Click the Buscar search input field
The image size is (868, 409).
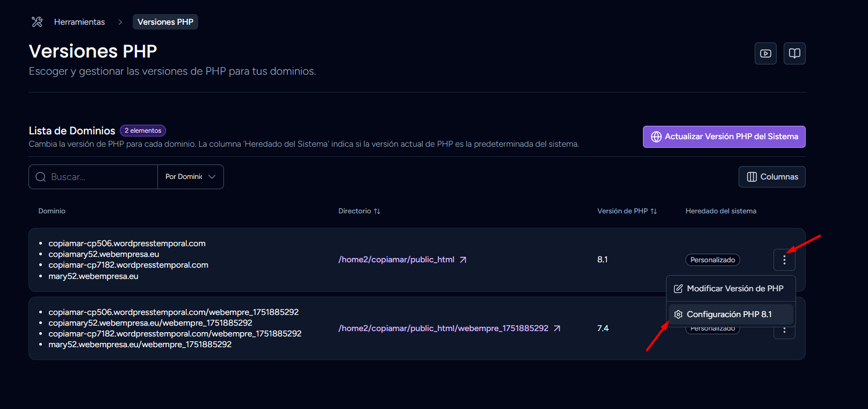point(102,177)
